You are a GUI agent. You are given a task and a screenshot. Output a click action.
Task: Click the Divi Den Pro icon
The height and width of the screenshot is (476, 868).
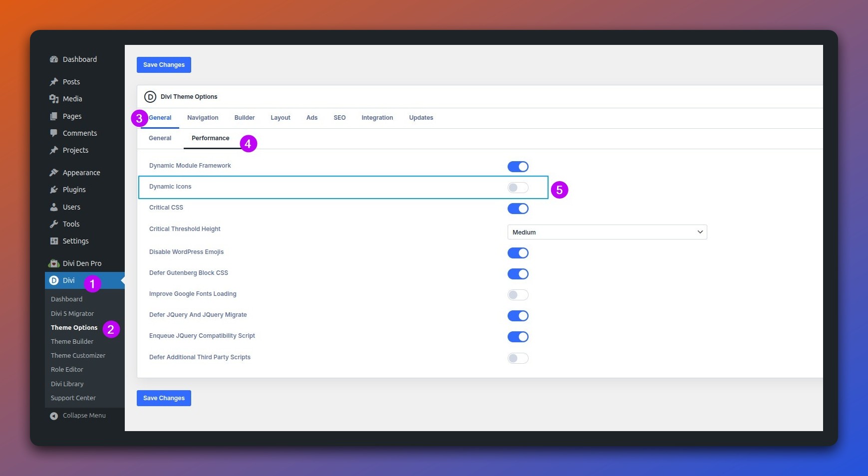54,263
